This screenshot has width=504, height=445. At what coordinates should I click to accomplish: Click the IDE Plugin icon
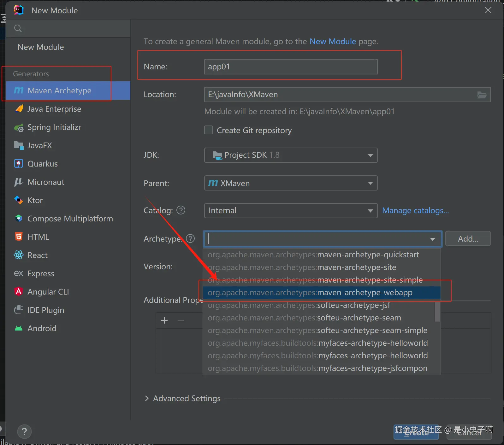click(x=19, y=310)
